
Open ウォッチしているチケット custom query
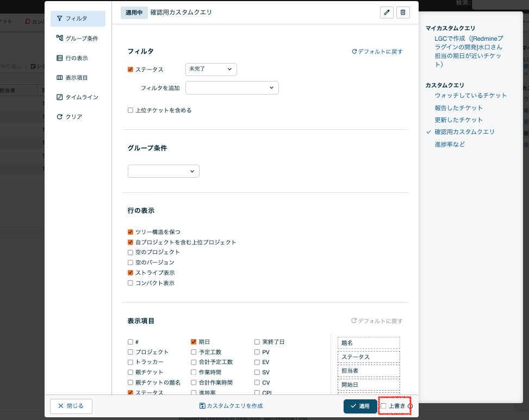coord(470,96)
